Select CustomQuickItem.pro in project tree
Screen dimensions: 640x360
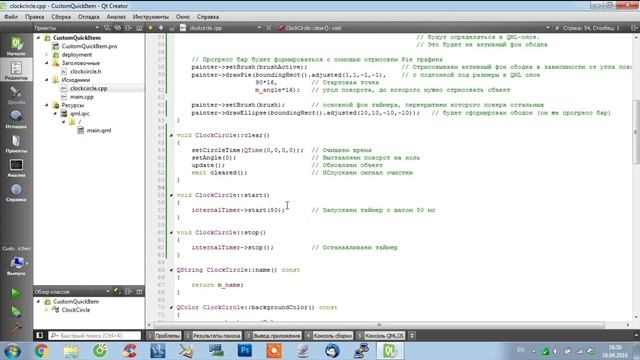(x=89, y=46)
